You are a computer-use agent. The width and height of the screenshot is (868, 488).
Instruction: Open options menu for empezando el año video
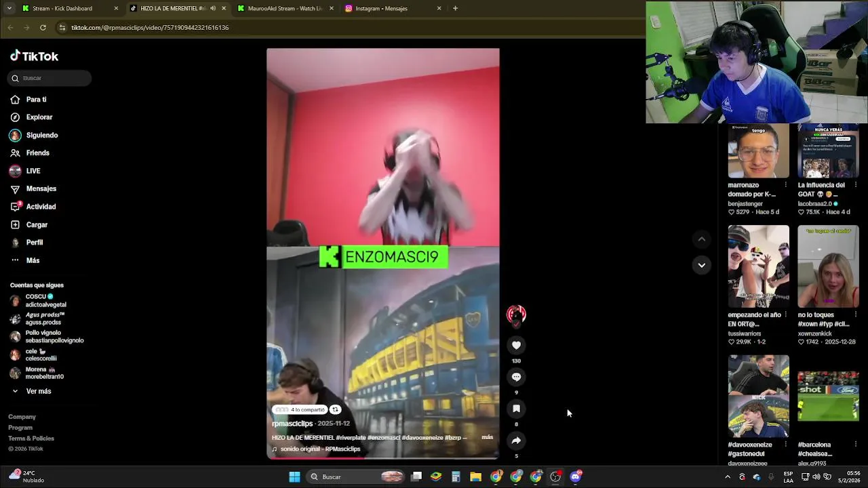click(785, 314)
